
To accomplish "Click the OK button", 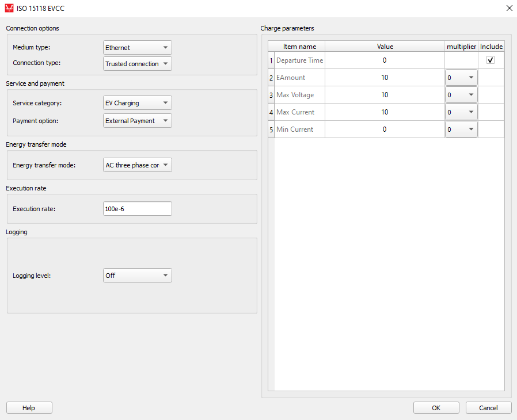I will (x=436, y=407).
